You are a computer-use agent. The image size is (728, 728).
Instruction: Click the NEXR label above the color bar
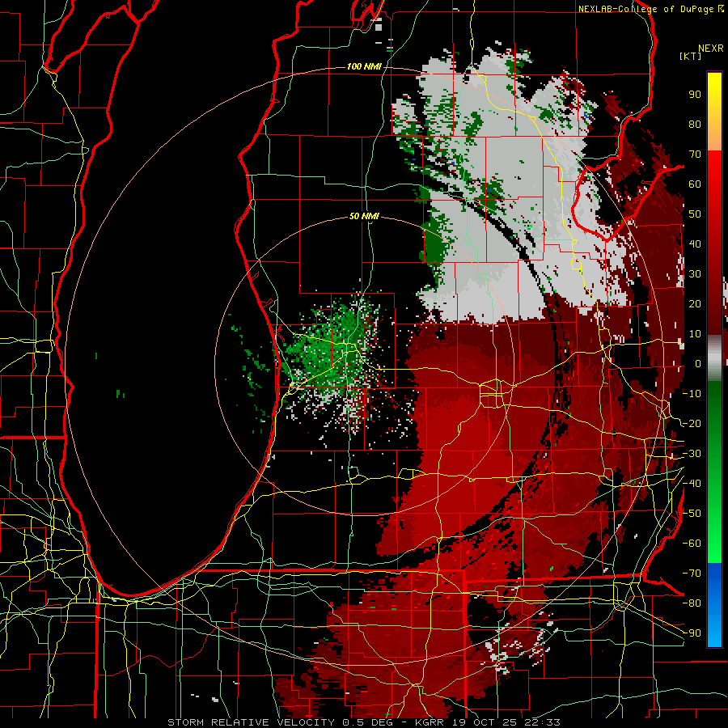click(711, 49)
